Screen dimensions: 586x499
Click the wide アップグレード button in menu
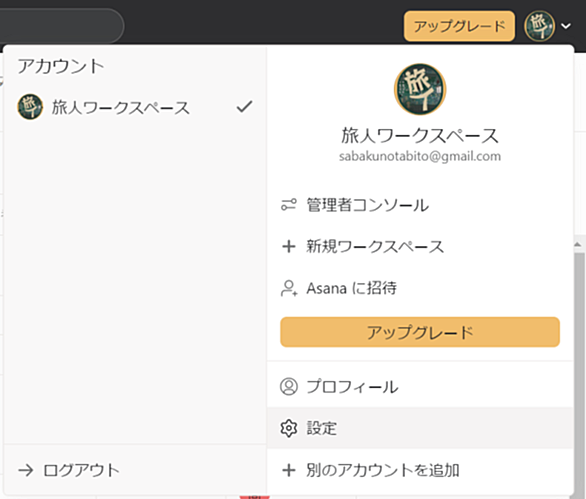(x=420, y=332)
